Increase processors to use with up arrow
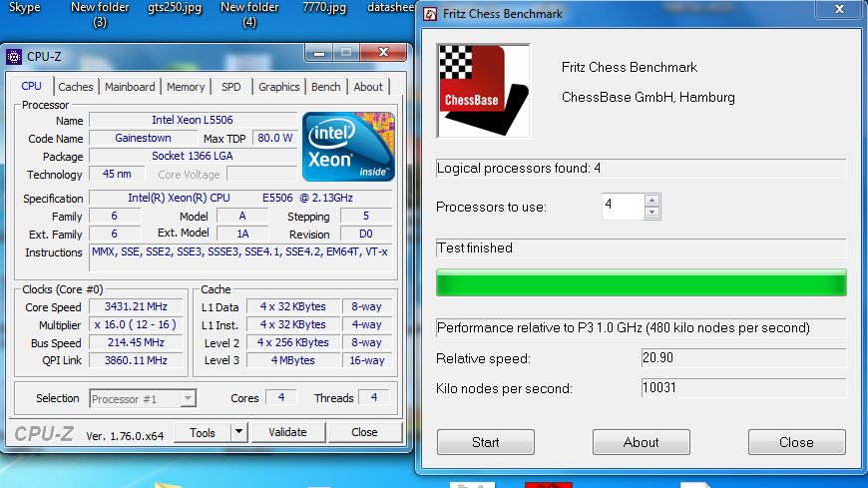 coord(651,201)
